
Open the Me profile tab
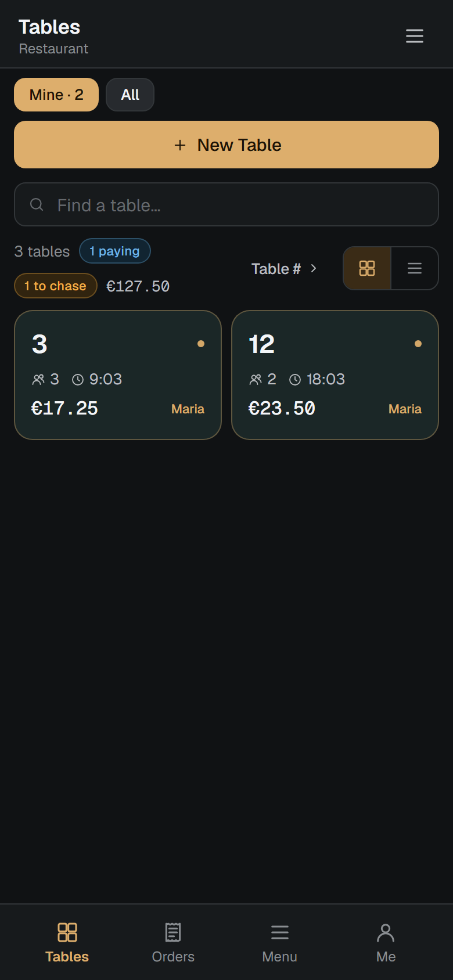pyautogui.click(x=386, y=943)
